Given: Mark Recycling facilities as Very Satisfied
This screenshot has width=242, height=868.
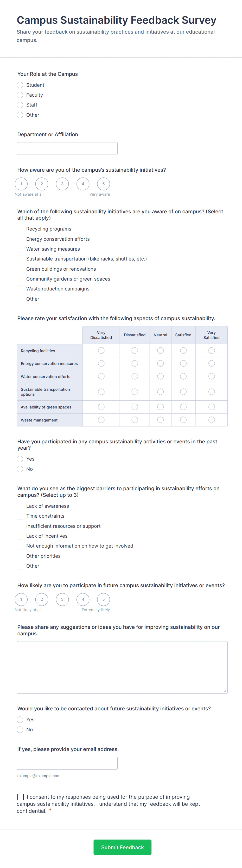Looking at the screenshot, I should point(211,351).
